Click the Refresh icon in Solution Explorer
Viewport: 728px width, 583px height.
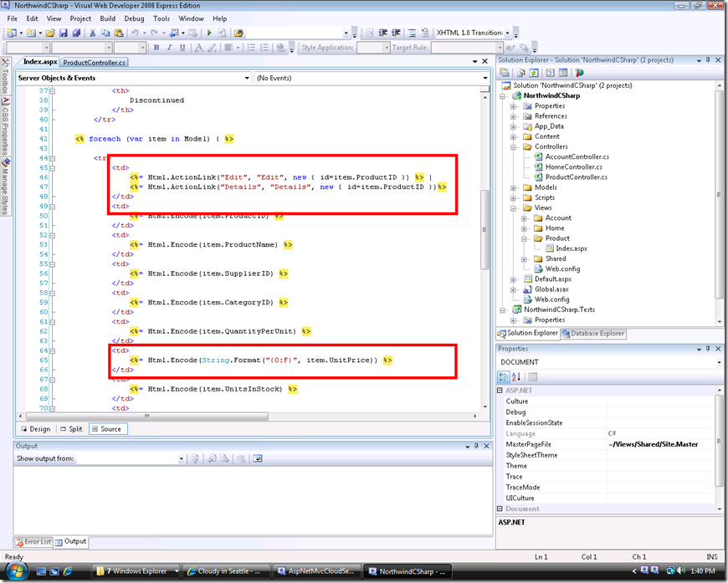tap(535, 73)
